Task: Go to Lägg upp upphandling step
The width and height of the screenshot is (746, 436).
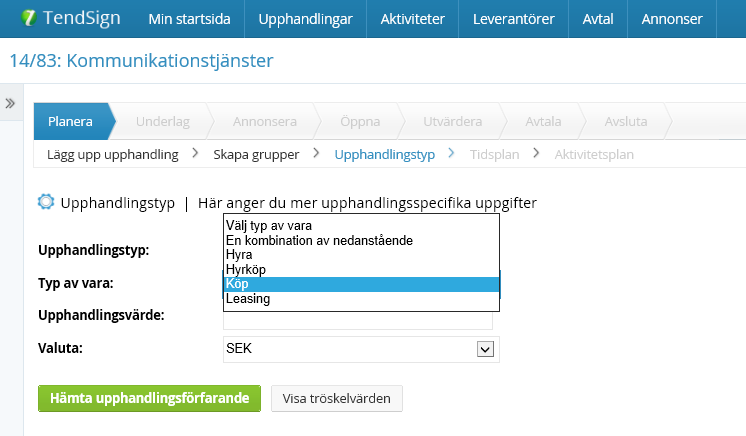Action: pos(112,155)
